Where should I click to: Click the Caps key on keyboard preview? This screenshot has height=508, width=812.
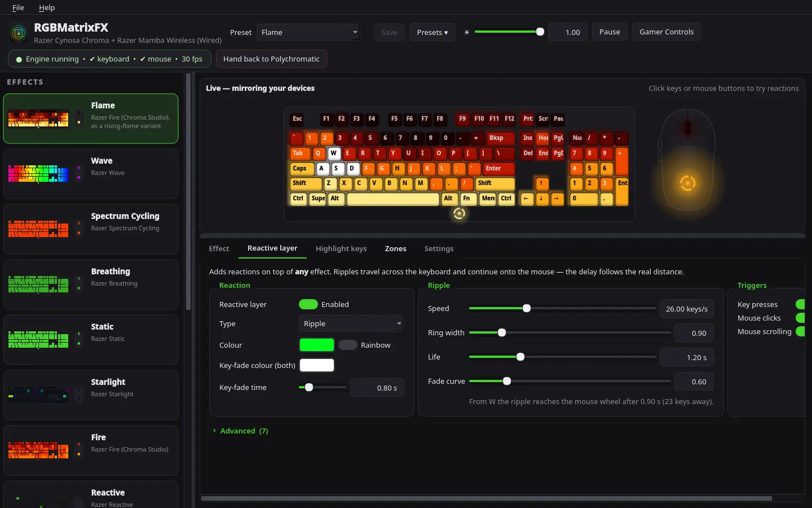coord(302,168)
